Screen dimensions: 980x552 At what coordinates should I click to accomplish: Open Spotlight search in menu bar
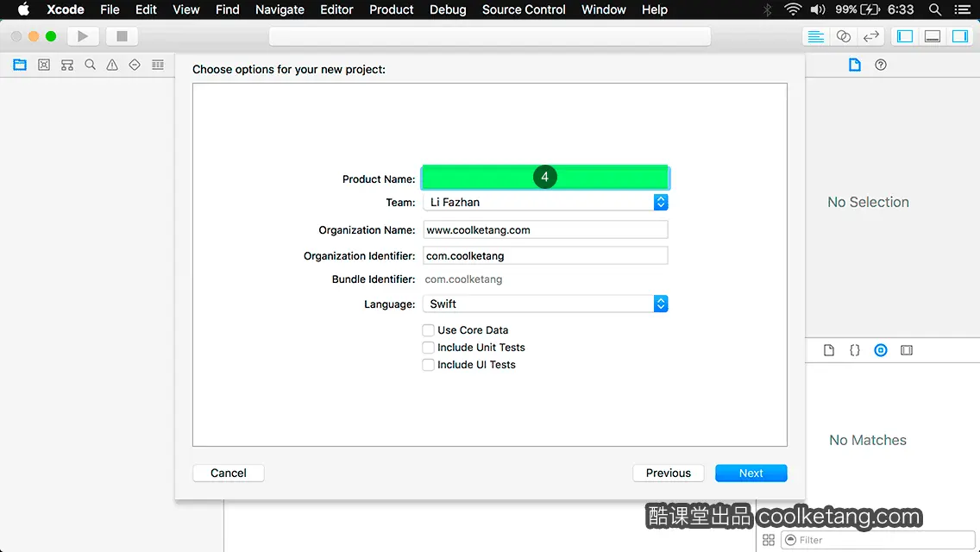[935, 9]
